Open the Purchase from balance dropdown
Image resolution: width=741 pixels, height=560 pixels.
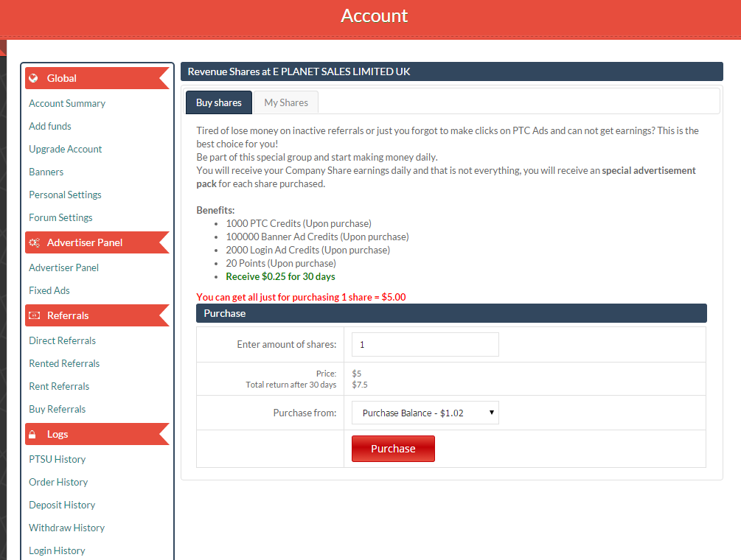(425, 413)
